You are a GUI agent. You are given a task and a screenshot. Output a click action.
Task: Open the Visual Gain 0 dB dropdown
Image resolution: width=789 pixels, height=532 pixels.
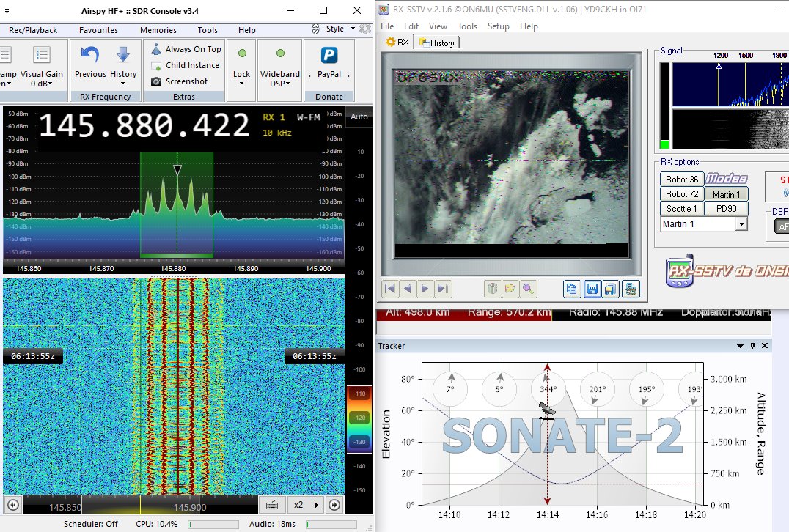click(x=41, y=65)
